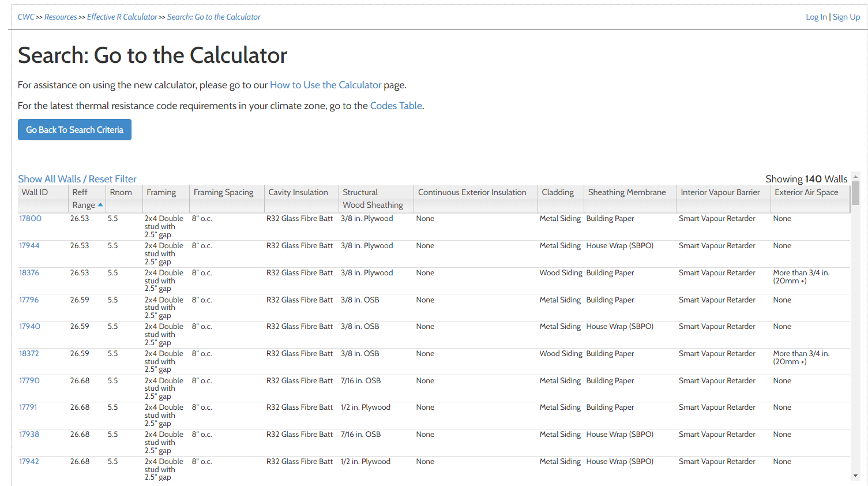Click the Reff Range sort arrow icon
Image resolution: width=868 pixels, height=486 pixels.
pyautogui.click(x=100, y=205)
